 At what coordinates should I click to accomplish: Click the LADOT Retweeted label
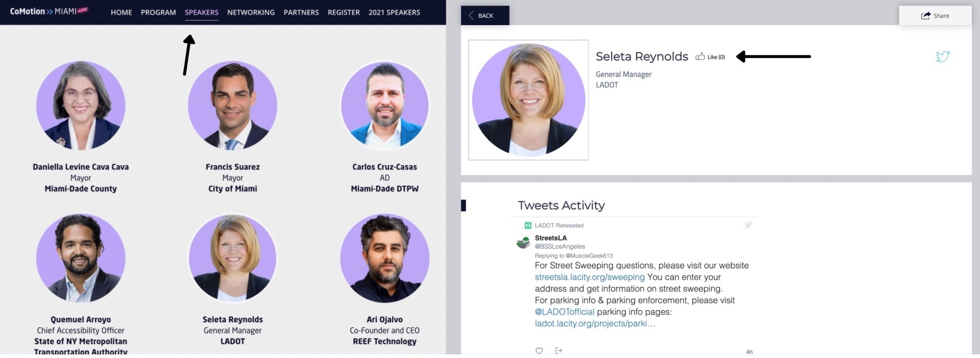(559, 225)
